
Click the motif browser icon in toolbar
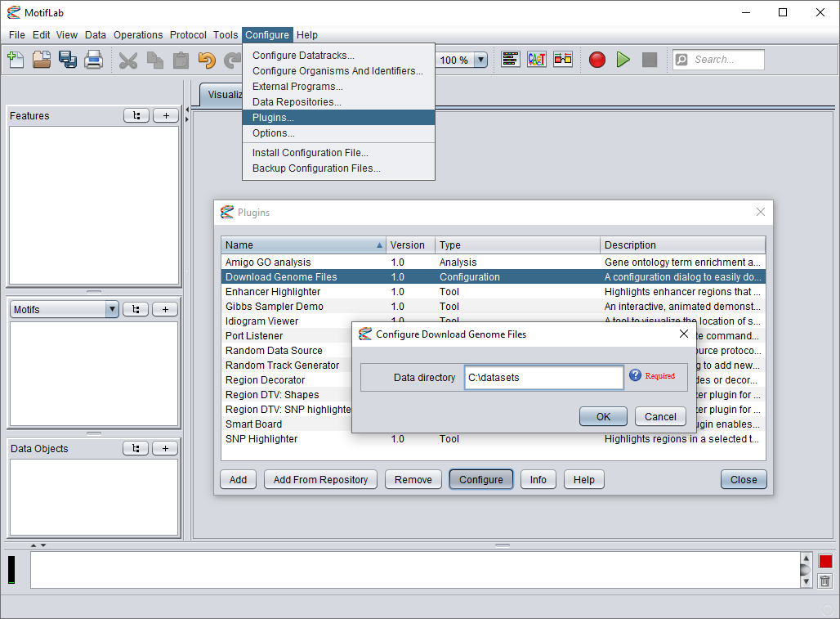point(537,60)
